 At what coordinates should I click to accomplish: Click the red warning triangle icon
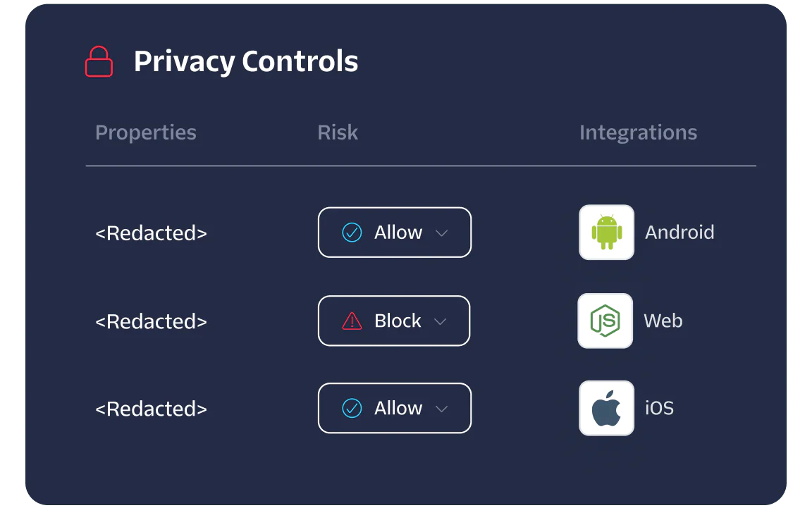pos(352,321)
